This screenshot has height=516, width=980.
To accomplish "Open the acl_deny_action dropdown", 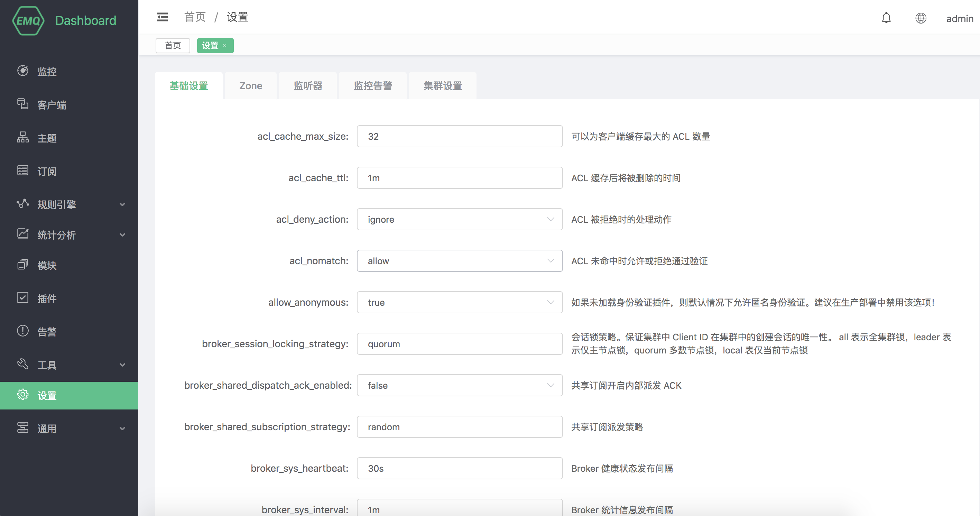I will 459,219.
